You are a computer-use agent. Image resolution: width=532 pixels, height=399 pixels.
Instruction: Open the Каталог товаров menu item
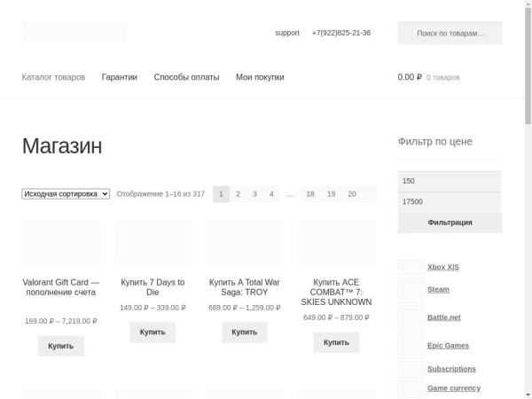[x=53, y=77]
